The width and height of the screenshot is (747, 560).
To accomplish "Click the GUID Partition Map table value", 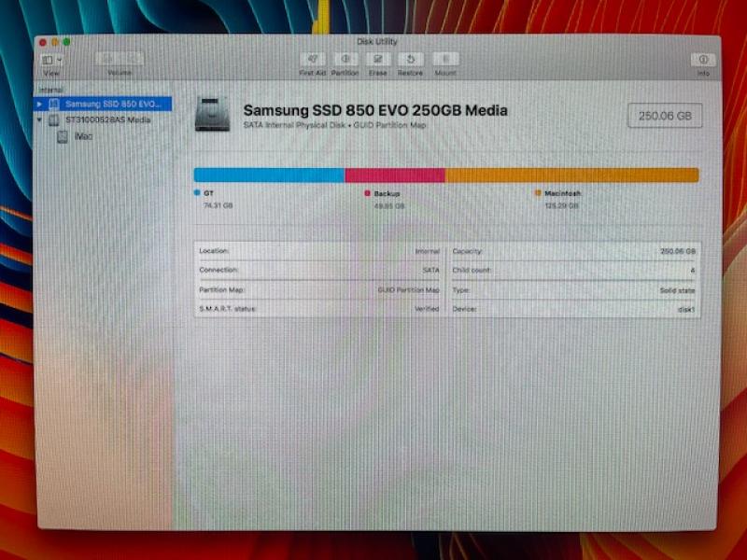I will point(408,289).
